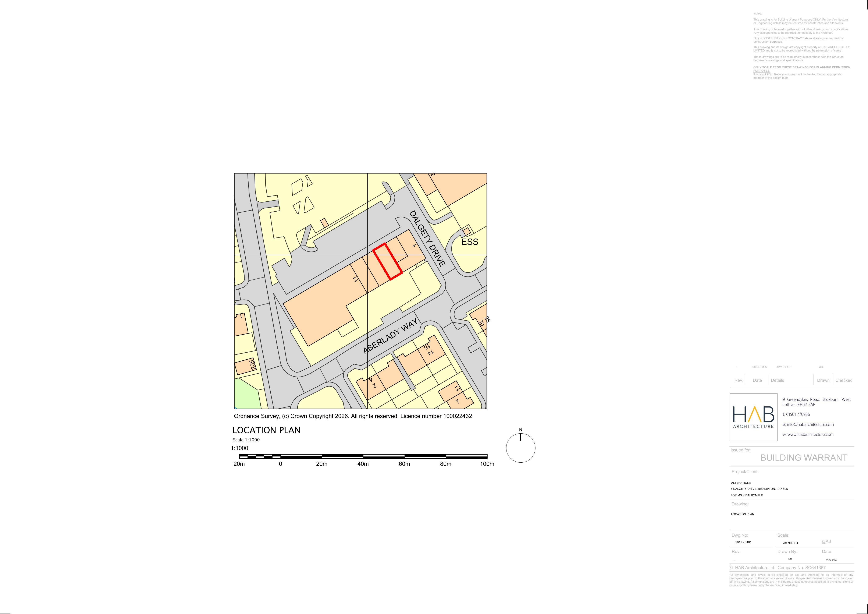Click the ESS label on the map
The height and width of the screenshot is (614, 868).
click(470, 242)
